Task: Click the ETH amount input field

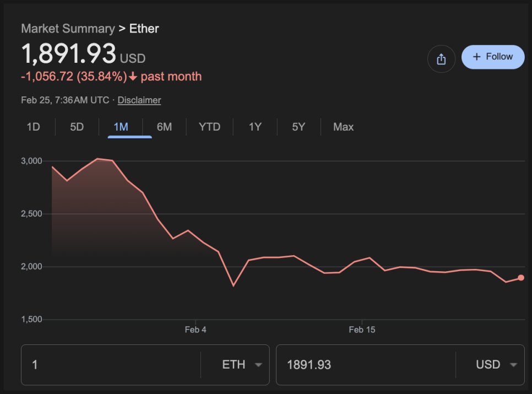Action: [110, 365]
